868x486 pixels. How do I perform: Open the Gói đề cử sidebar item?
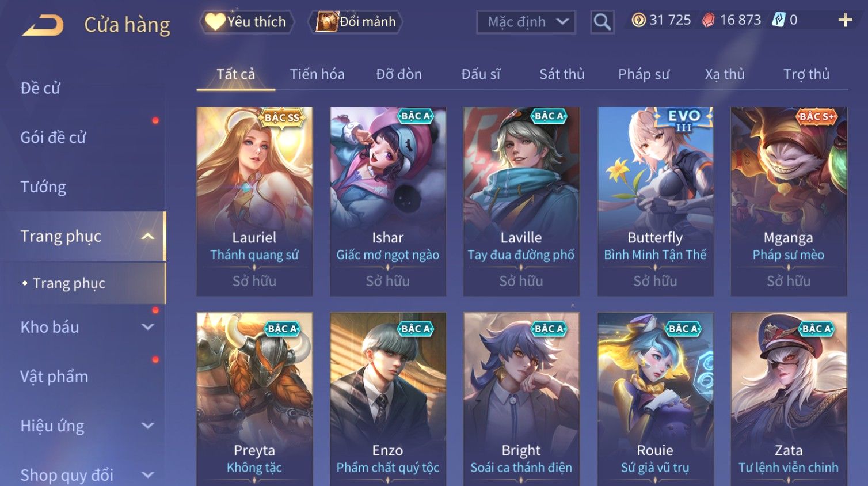point(53,138)
